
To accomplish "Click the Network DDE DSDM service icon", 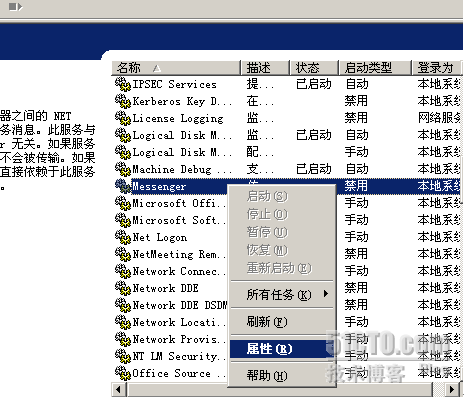I will click(x=123, y=305).
